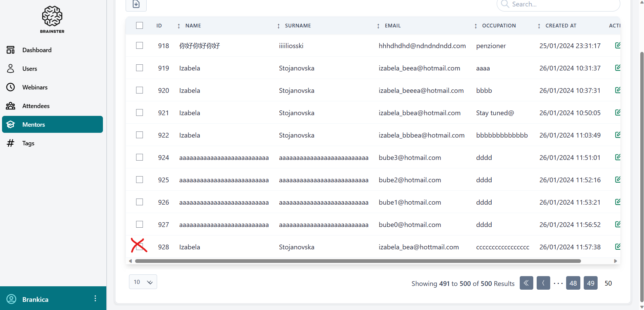Navigate to Attendees section
Viewport: 644px width, 310px height.
coord(36,106)
